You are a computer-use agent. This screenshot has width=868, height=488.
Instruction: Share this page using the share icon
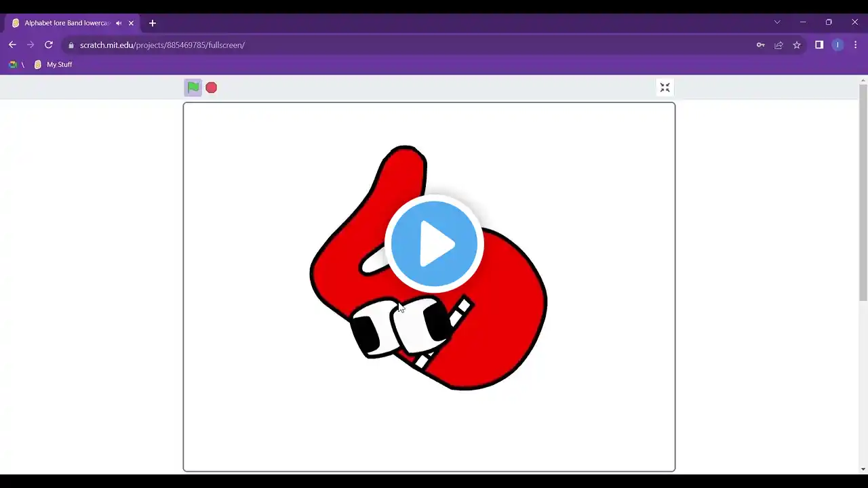point(778,45)
